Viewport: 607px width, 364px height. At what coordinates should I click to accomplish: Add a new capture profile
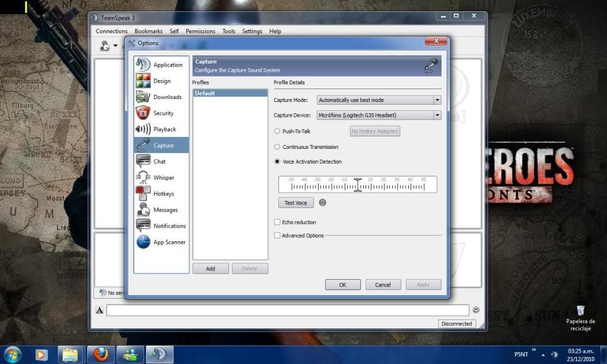click(x=211, y=269)
